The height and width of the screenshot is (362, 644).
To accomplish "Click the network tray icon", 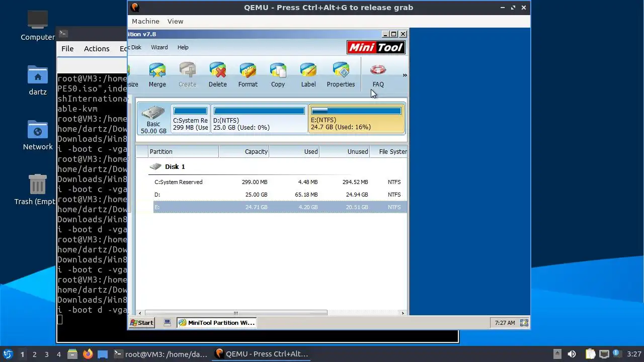I will [x=604, y=354].
